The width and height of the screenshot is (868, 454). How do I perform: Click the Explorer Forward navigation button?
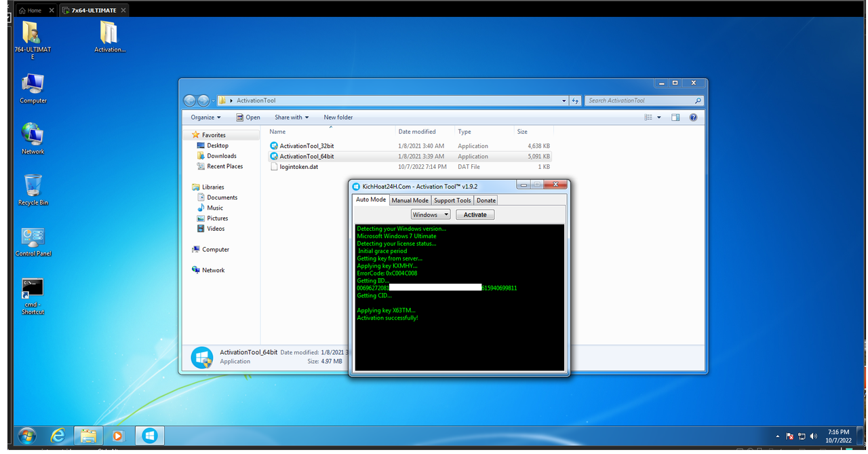click(x=203, y=100)
